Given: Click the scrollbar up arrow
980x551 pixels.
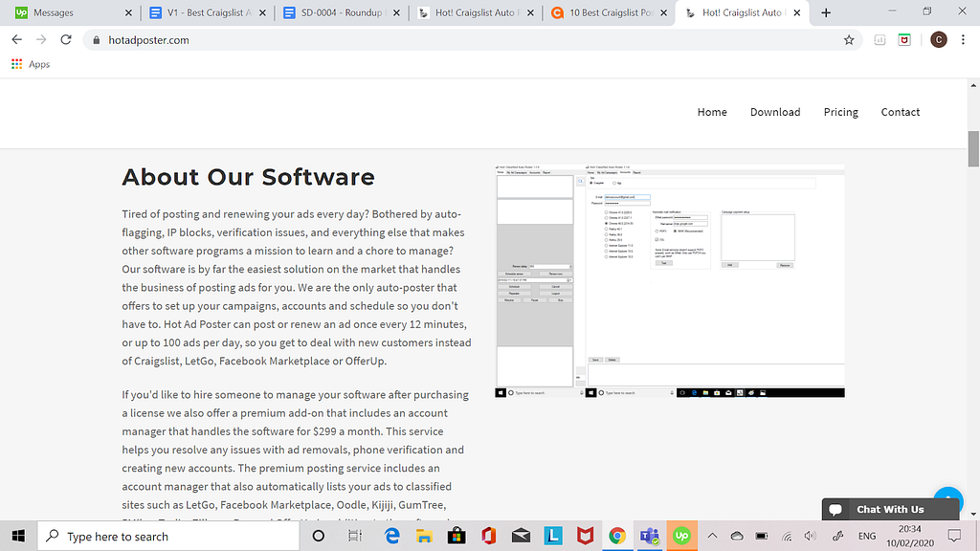Looking at the screenshot, I should click(x=973, y=85).
